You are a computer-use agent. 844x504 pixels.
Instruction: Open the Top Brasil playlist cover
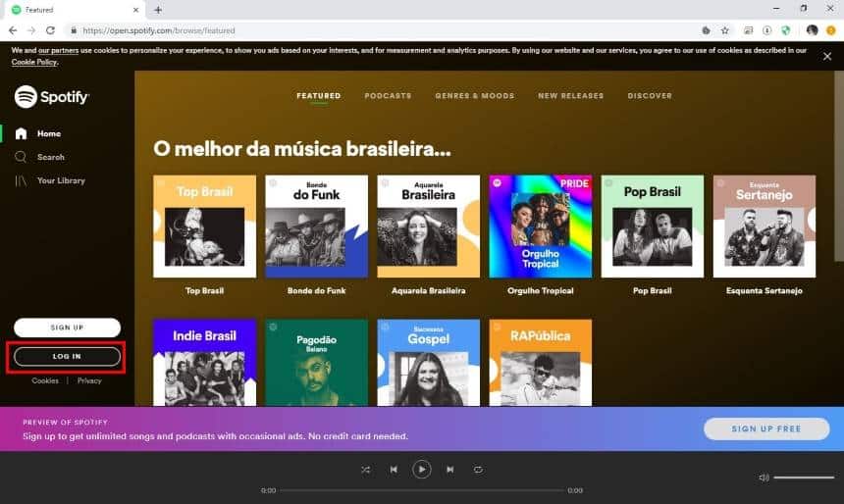(x=204, y=227)
